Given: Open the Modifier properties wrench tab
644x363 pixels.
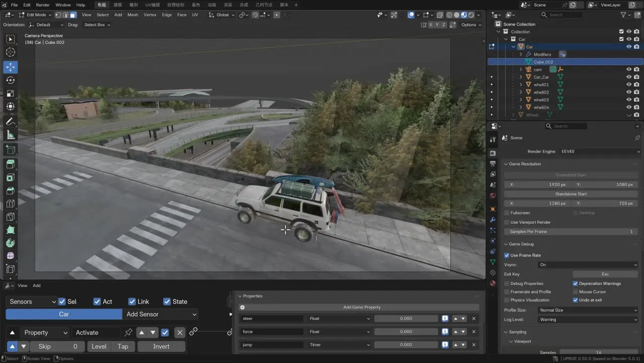Looking at the screenshot, I should coord(493,220).
